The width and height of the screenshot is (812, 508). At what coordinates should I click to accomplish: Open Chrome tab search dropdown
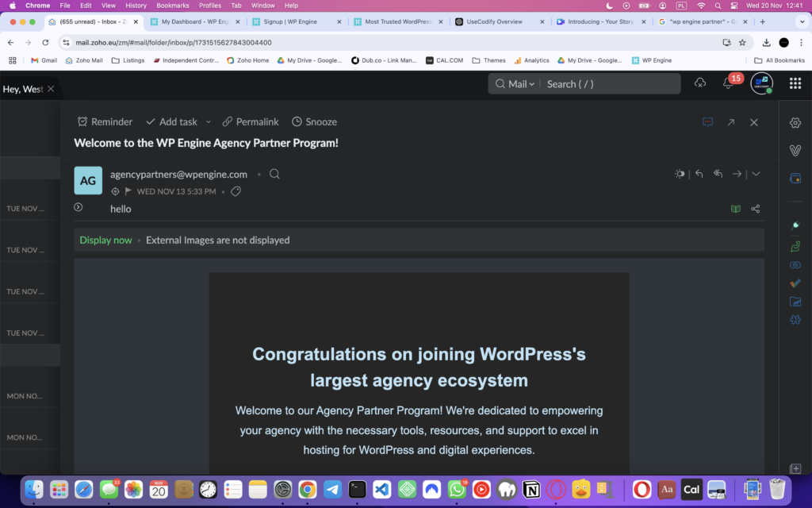tap(802, 21)
